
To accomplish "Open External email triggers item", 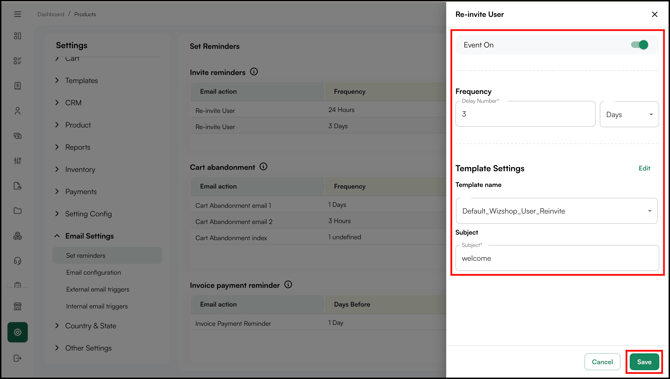I will pos(97,289).
